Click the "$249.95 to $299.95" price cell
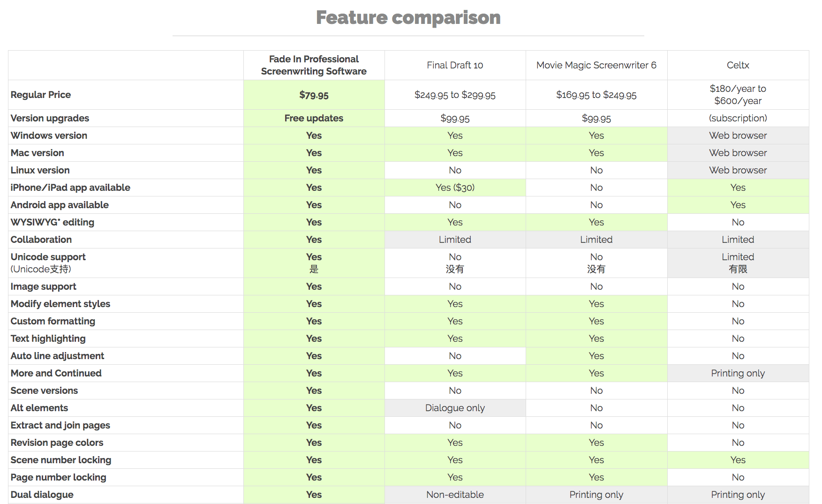The image size is (822, 504). pos(455,95)
